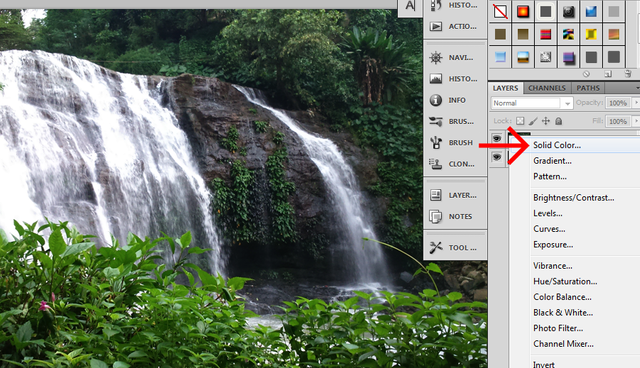Click the Clear Style icon under swatches
The height and width of the screenshot is (368, 640).
click(586, 74)
